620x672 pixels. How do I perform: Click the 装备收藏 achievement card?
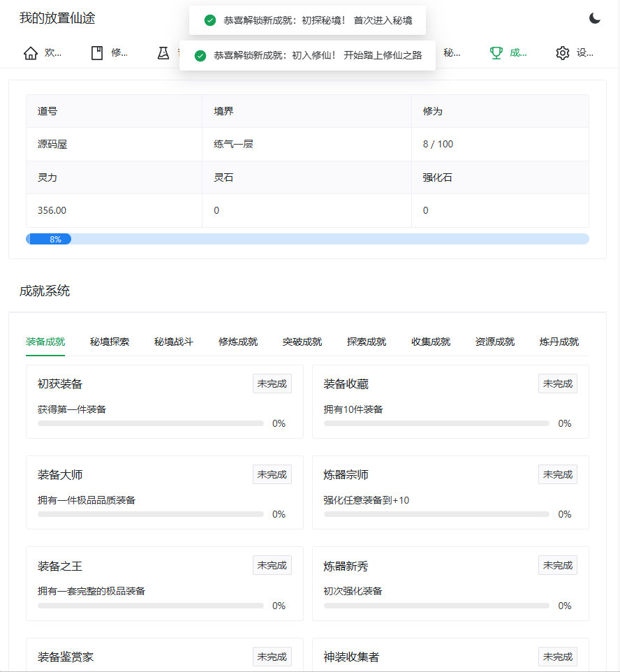click(450, 402)
